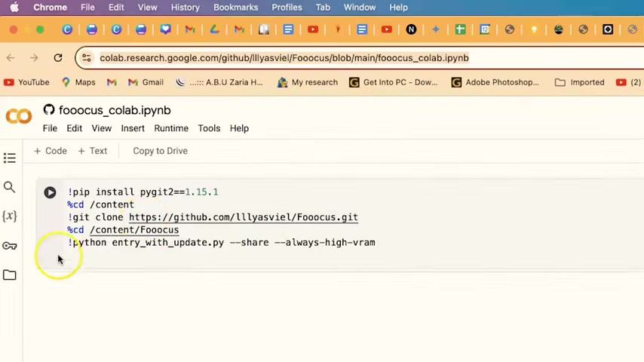The image size is (644, 362).
Task: Click the notebook title fooocus_colab.ipynb
Action: (115, 110)
